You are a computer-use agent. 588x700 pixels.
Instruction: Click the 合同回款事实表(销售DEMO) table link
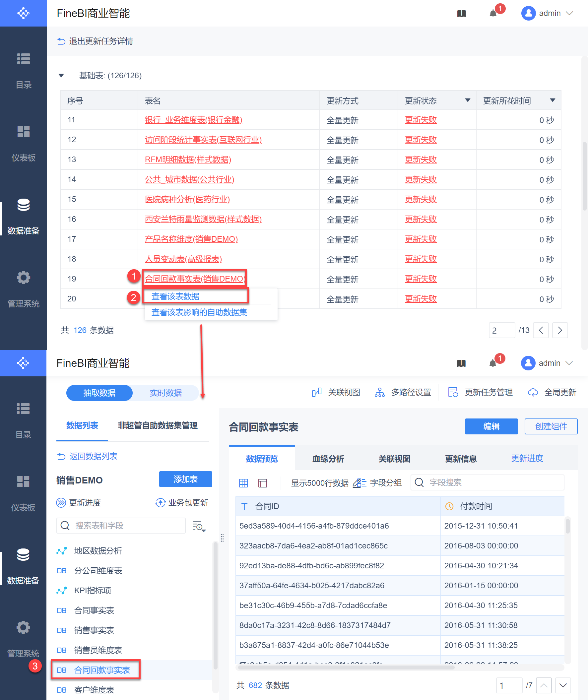click(195, 279)
